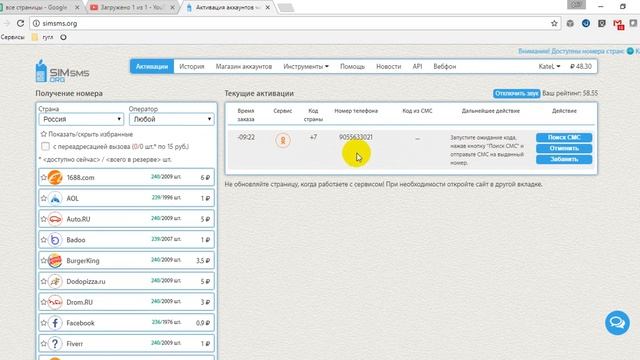The image size is (640, 360).
Task: Toggle favorite star for AOL
Action: [44, 198]
